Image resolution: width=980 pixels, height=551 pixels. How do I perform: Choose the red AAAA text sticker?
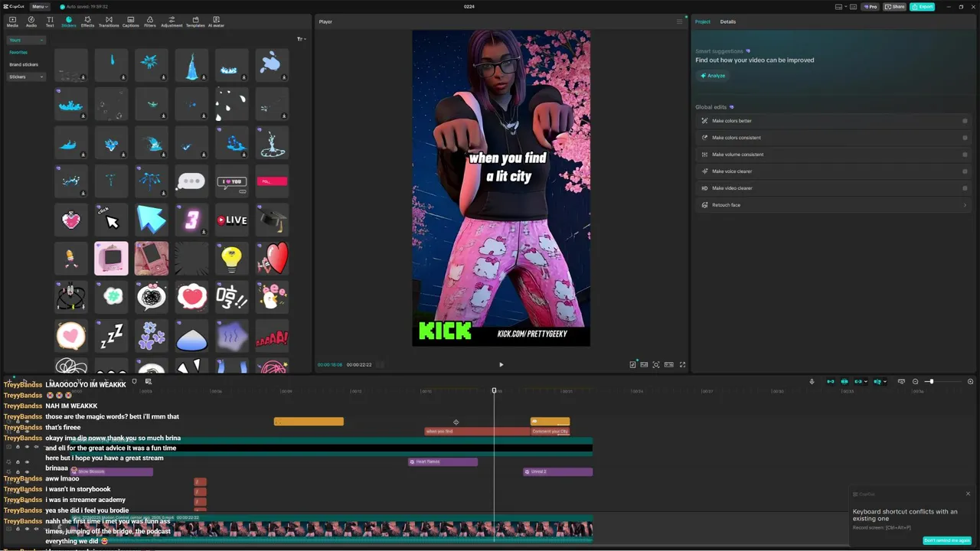click(x=272, y=336)
